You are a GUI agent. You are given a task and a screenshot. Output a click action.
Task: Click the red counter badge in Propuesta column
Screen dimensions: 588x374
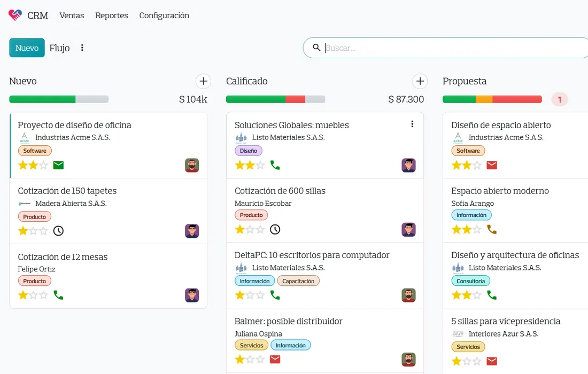coord(560,100)
